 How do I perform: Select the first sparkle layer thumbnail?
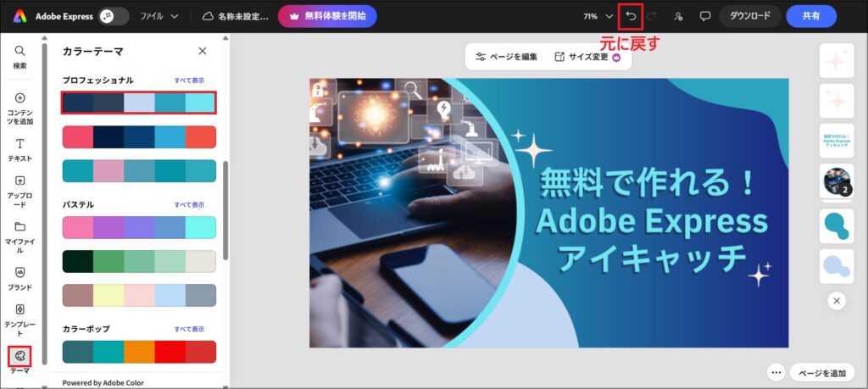click(837, 60)
